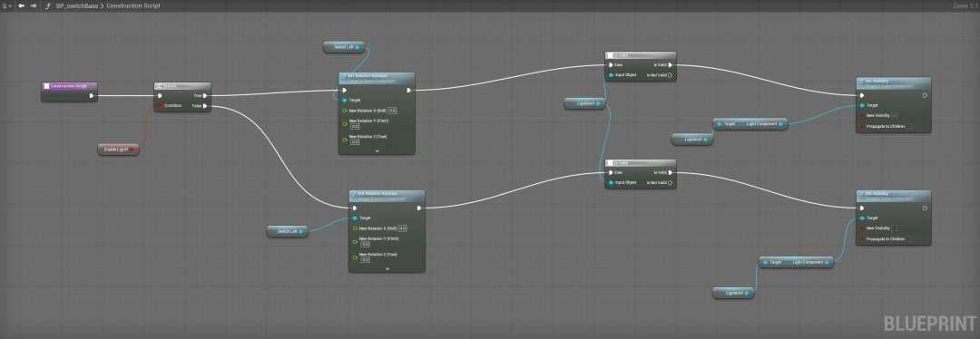
Task: Click exec input pin of bottom Set Relative Rotation
Action: point(355,208)
